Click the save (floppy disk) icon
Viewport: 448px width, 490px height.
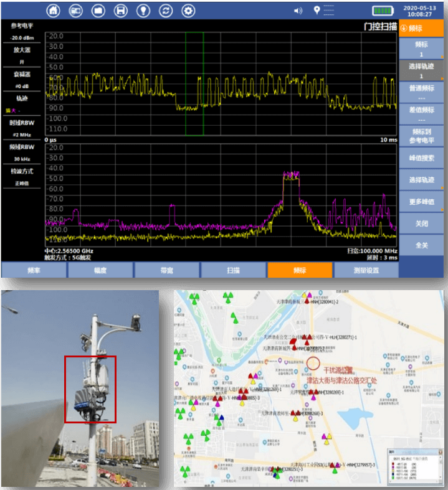coord(121,11)
